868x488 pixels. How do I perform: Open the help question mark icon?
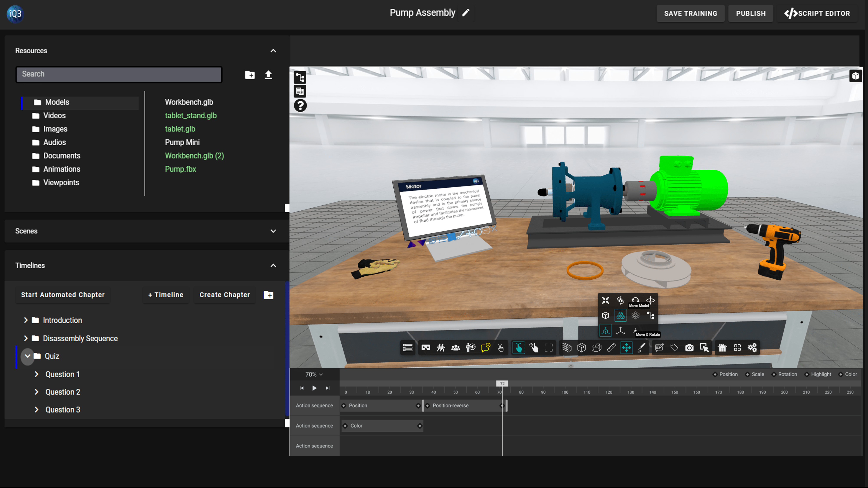point(300,105)
